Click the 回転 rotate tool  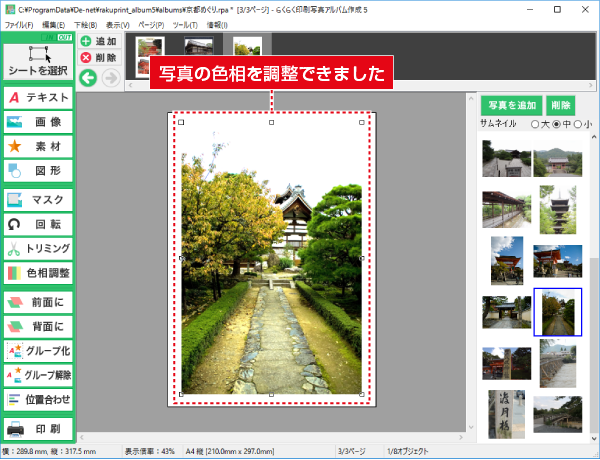pos(38,224)
